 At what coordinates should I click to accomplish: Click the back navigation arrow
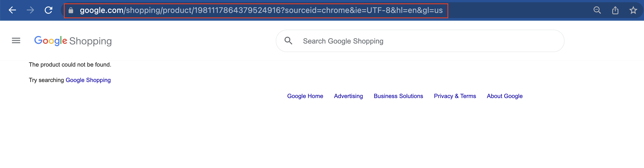pyautogui.click(x=12, y=10)
